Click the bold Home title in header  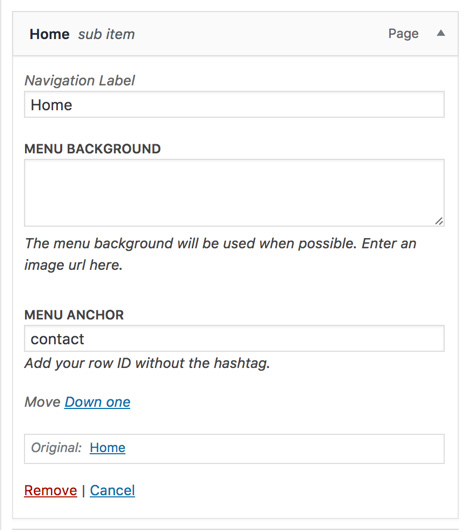coord(49,34)
